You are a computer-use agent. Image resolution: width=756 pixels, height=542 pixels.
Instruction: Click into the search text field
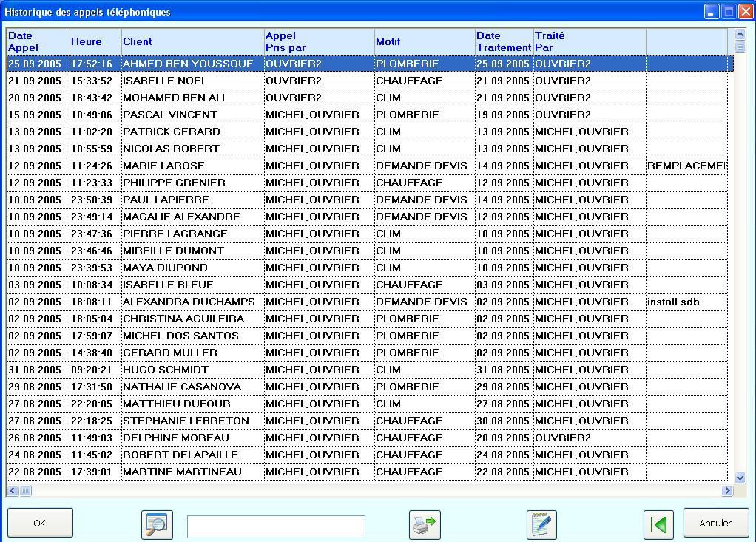tap(276, 526)
